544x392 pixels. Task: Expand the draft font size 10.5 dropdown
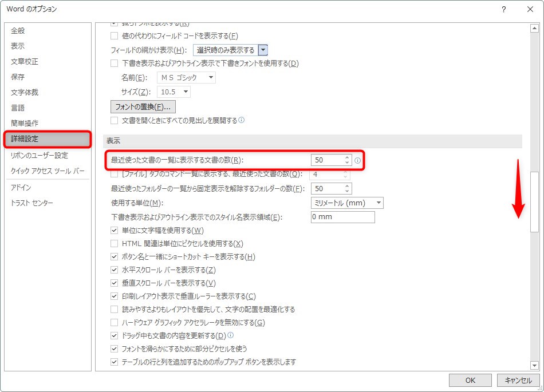185,92
